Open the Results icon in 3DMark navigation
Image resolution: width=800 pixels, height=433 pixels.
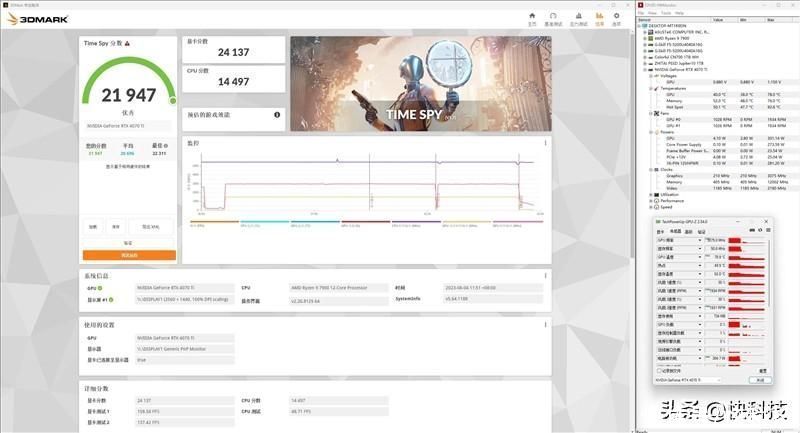click(x=599, y=16)
